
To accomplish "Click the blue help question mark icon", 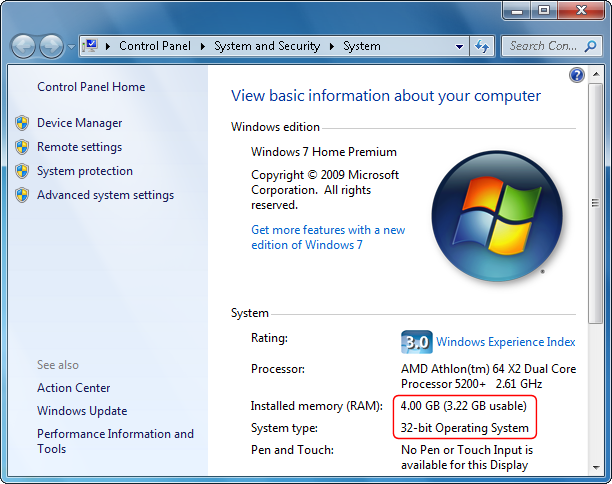I will pos(576,75).
